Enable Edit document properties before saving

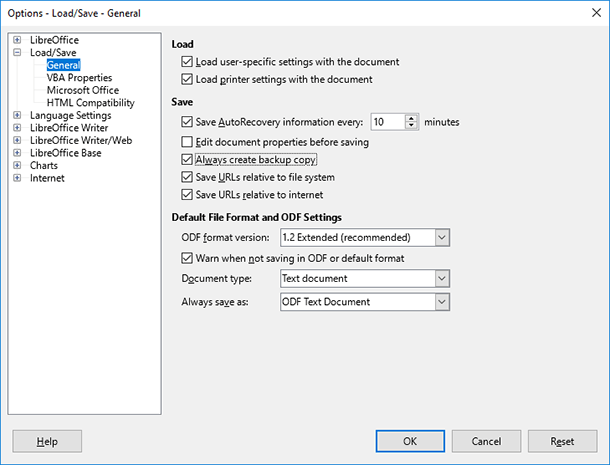pos(187,142)
